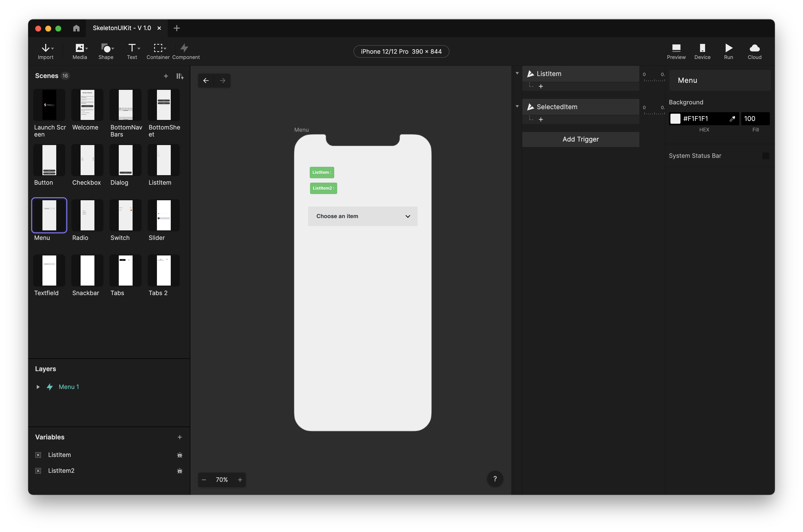
Task: Open the Choose an item dropdown
Action: 363,216
